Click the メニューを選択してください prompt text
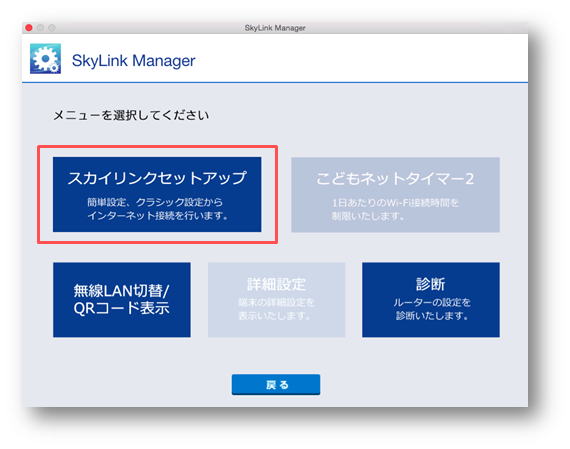 pyautogui.click(x=131, y=115)
